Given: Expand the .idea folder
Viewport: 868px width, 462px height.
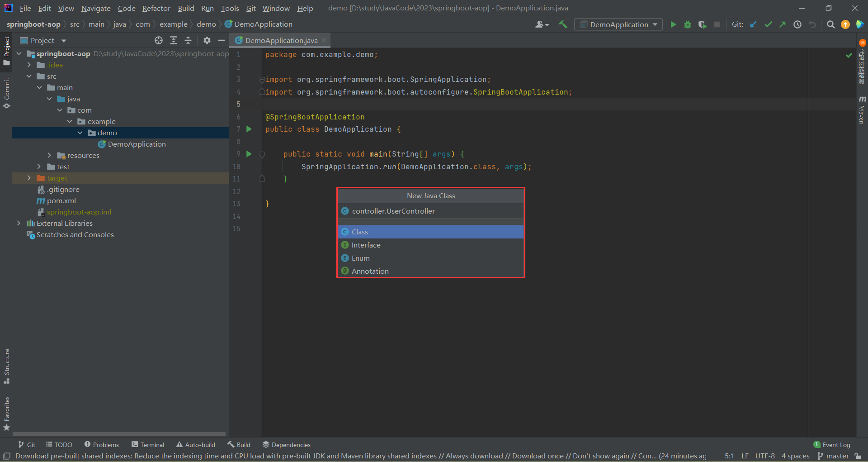Looking at the screenshot, I should click(x=29, y=65).
